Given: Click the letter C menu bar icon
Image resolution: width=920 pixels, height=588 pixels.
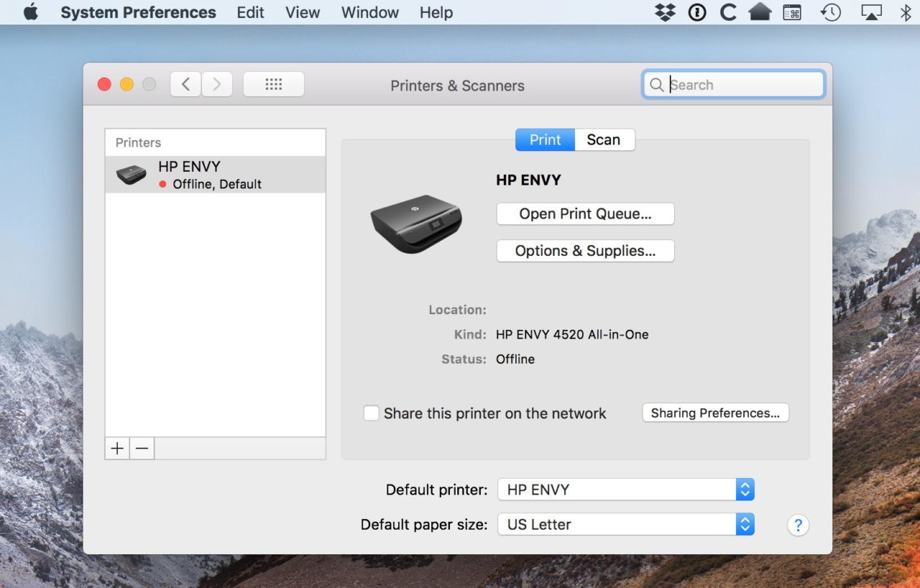Looking at the screenshot, I should pos(728,12).
